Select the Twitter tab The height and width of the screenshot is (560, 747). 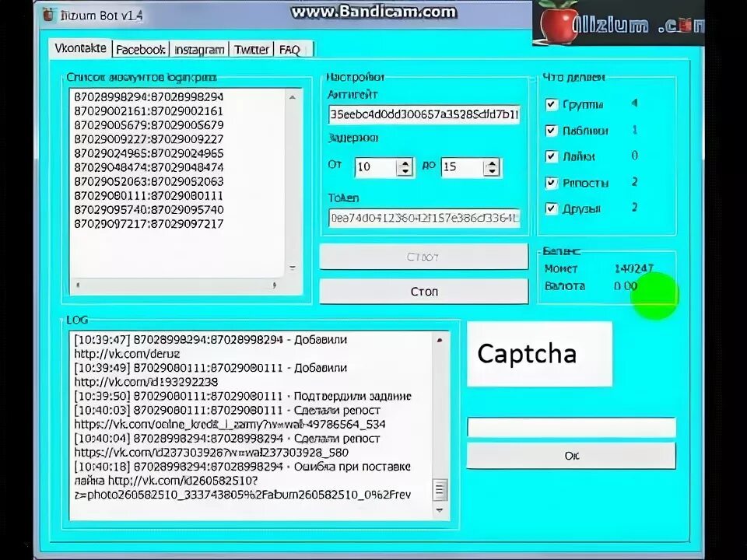(x=251, y=50)
